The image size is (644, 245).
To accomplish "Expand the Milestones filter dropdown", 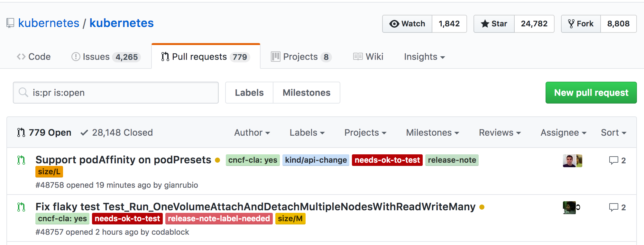I will pyautogui.click(x=433, y=132).
